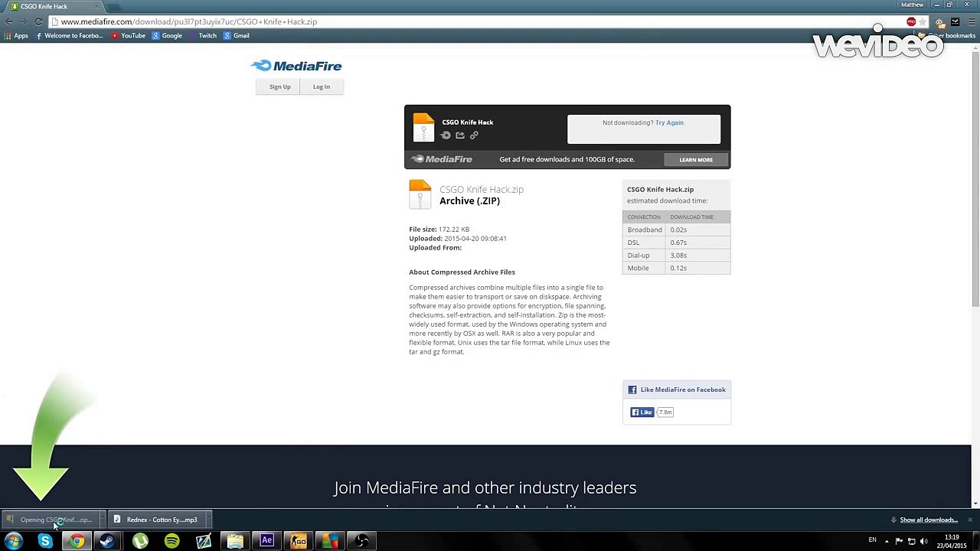Click the Try Again download link

669,122
